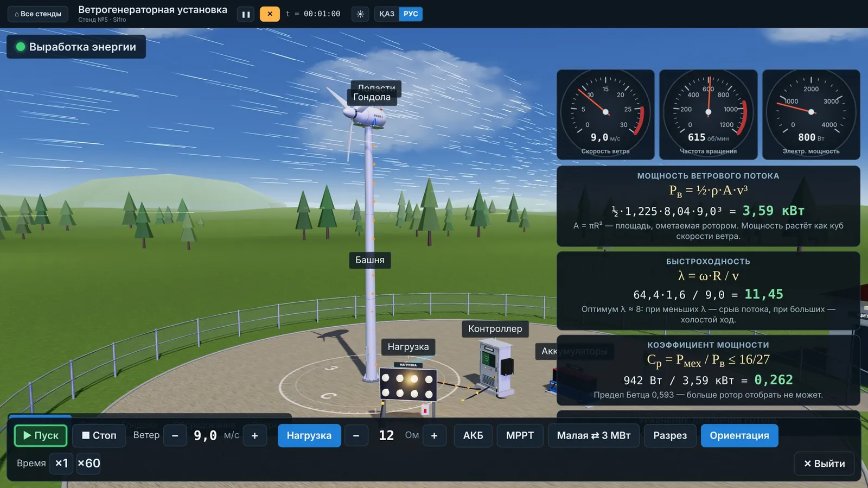Click the Мощность ветрового потока heading
This screenshot has width=868, height=488.
[x=708, y=176]
